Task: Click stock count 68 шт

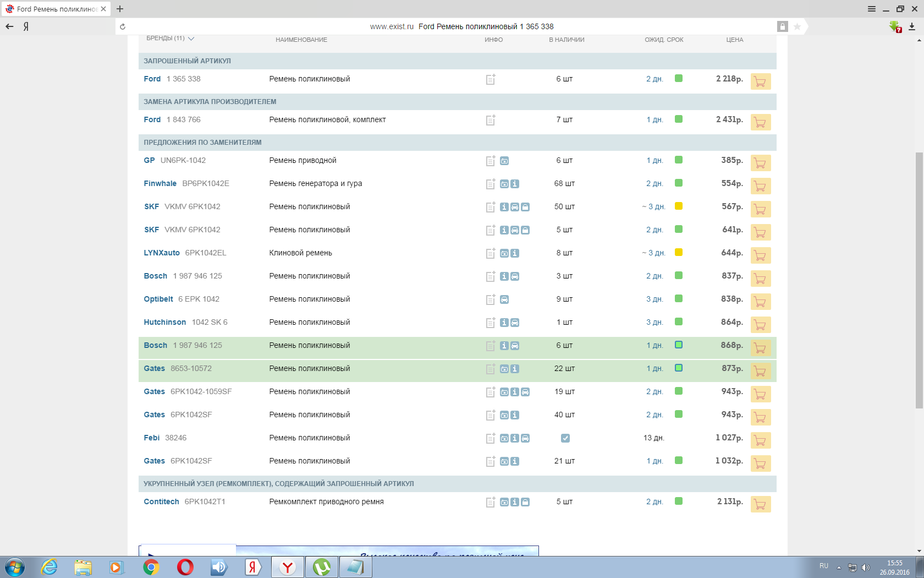Action: click(564, 183)
